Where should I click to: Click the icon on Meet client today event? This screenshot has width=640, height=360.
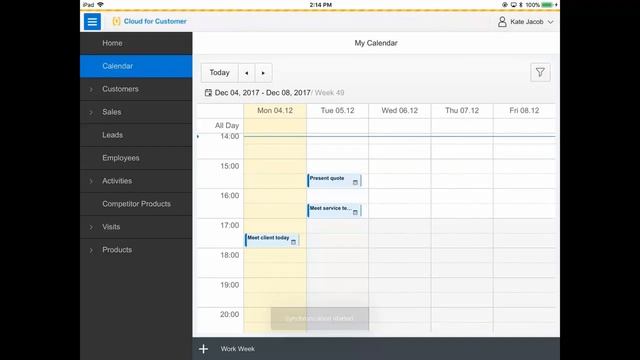pyautogui.click(x=293, y=242)
